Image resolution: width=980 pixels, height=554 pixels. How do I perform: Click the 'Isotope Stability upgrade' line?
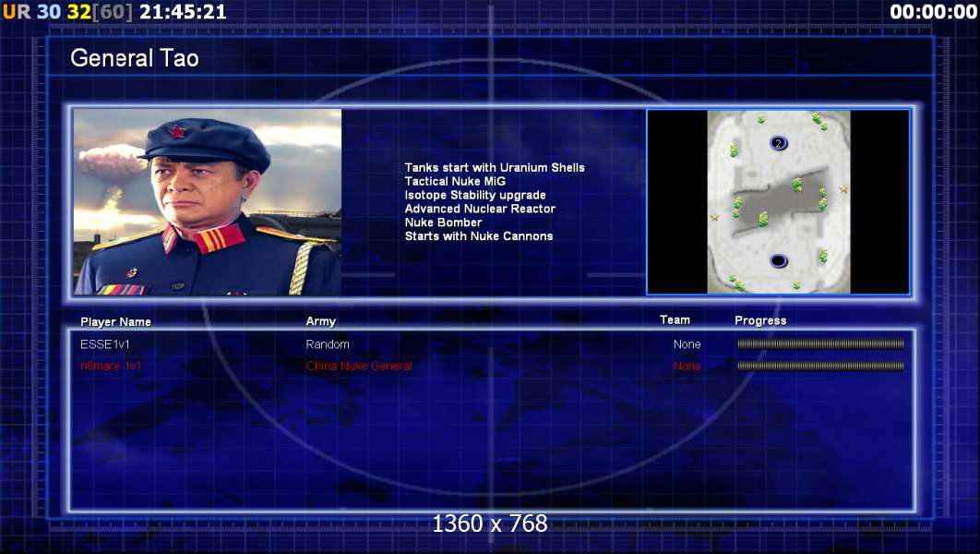point(475,195)
